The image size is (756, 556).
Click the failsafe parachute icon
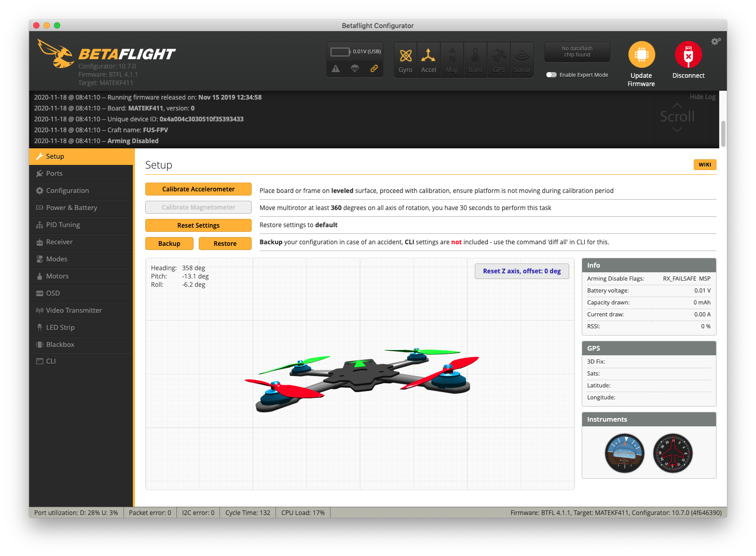[355, 68]
